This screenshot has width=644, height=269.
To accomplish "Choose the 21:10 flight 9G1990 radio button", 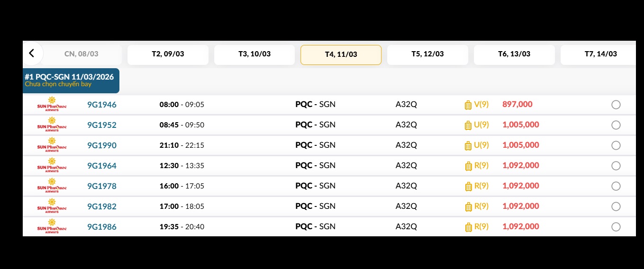I will click(x=616, y=145).
